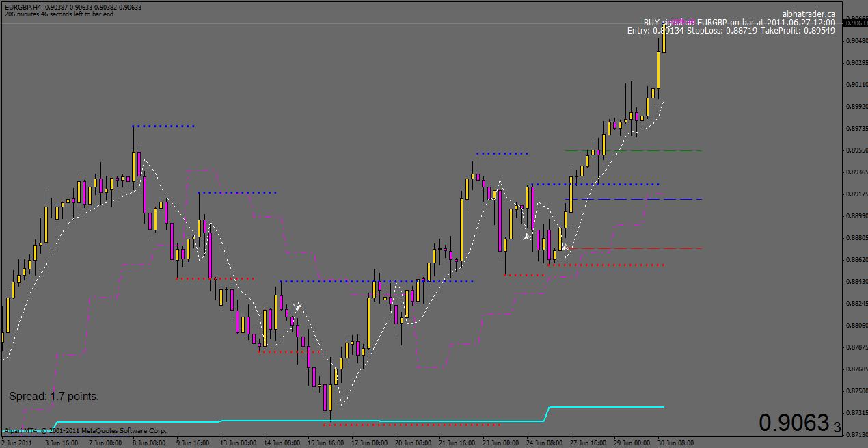The image size is (868, 448).
Task: Click the 0.90295 price axis label
Action: point(856,62)
